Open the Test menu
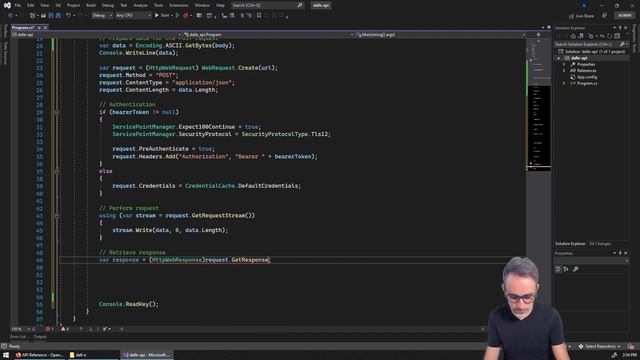This screenshot has height=360, width=640. (124, 5)
